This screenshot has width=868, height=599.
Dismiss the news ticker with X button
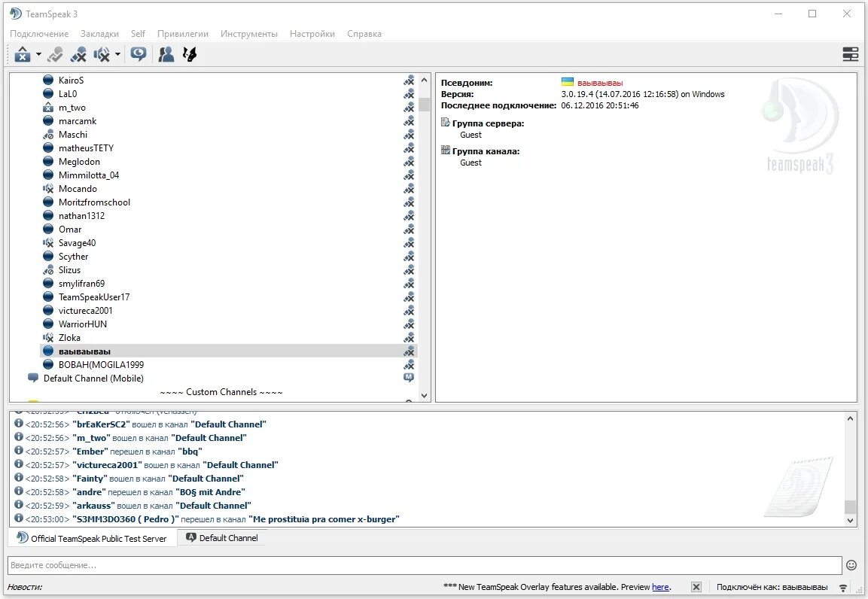coord(696,587)
